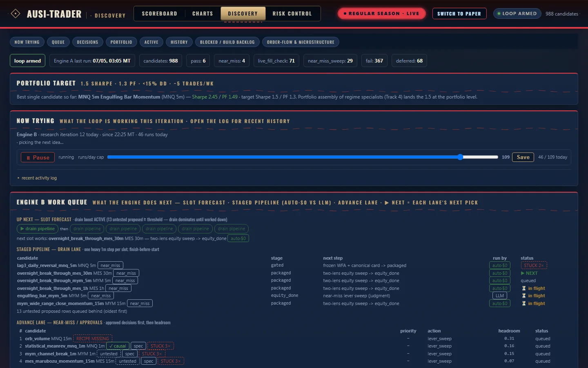This screenshot has width=588, height=368.
Task: Open the Active sub-tab
Action: 151,42
